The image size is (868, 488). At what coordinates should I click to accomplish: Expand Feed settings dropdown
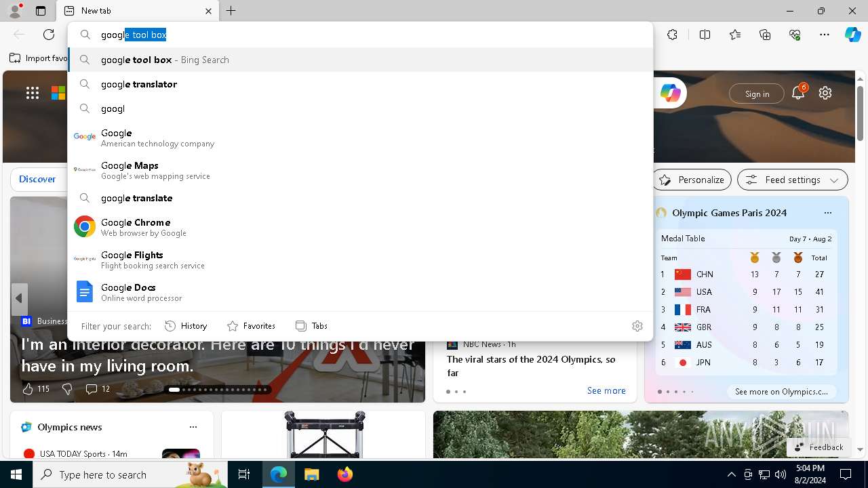coord(792,180)
